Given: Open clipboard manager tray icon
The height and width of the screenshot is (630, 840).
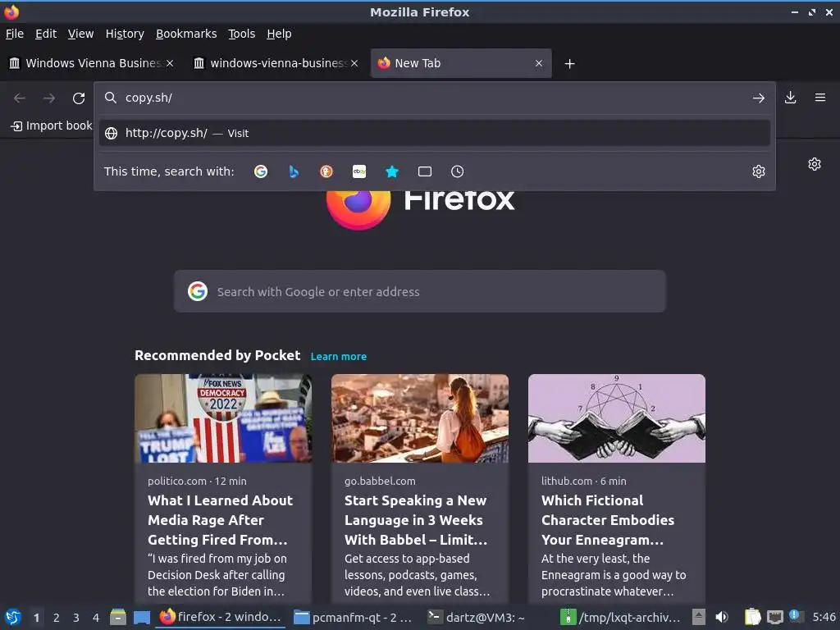Looking at the screenshot, I should [753, 617].
